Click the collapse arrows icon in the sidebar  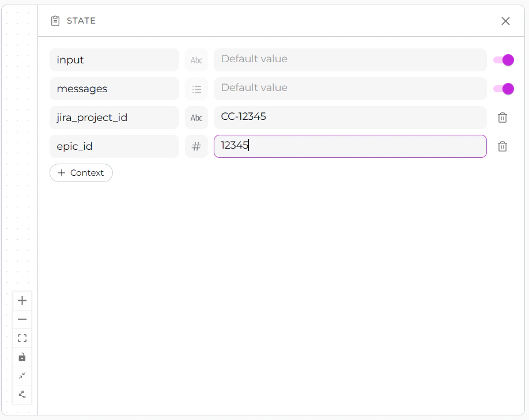click(22, 376)
